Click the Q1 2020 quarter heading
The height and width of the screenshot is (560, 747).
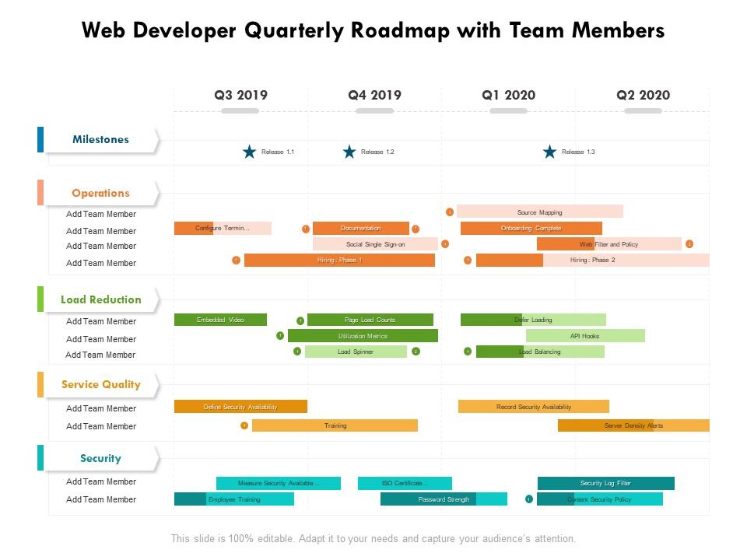pos(509,95)
